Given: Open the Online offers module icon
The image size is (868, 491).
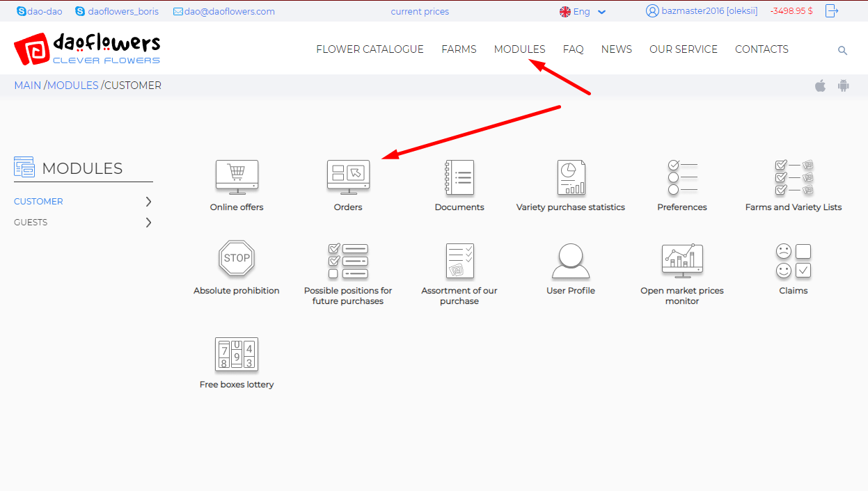Looking at the screenshot, I should click(x=237, y=178).
